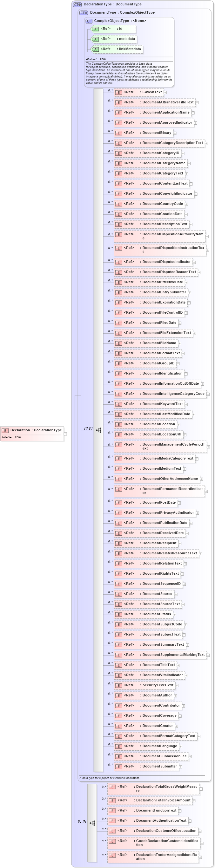Select the DeclarationTotalGrossWeightMeasure reference
This screenshot has height=868, width=215.
click(154, 789)
